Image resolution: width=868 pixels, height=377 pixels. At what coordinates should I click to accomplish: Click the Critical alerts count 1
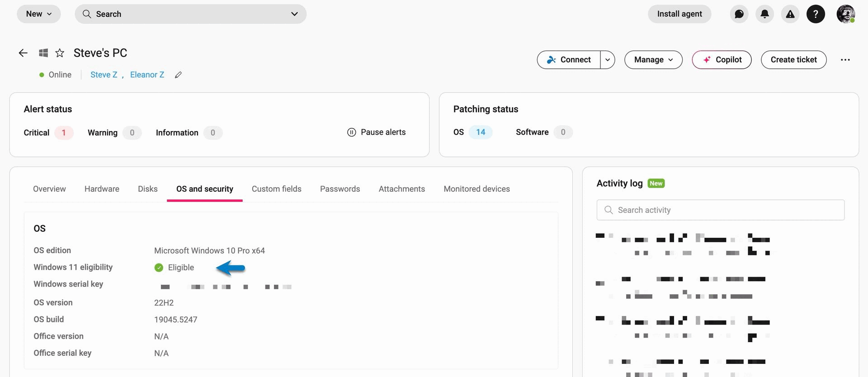[64, 132]
